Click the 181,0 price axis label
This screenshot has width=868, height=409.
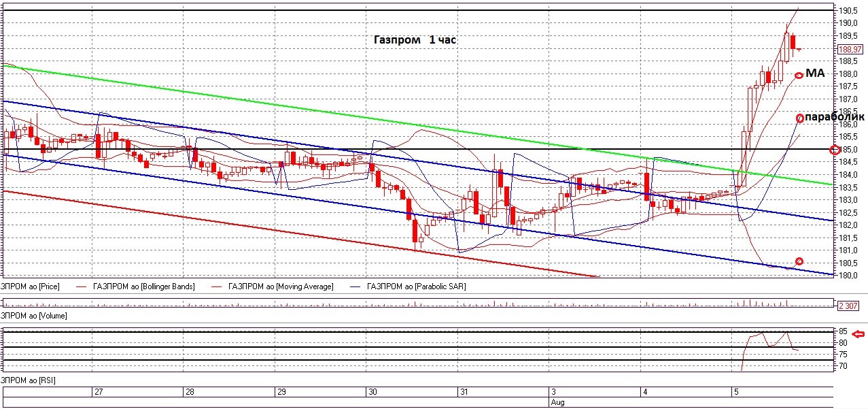pyautogui.click(x=847, y=250)
